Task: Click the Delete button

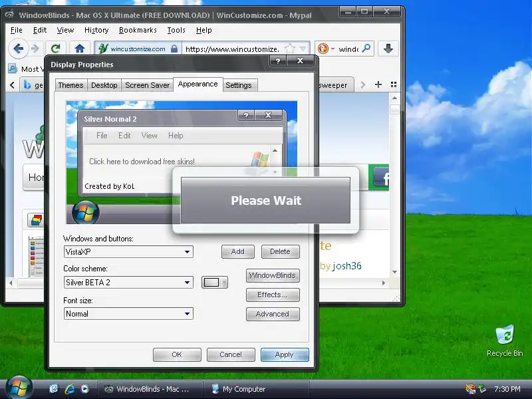Action: coord(280,251)
